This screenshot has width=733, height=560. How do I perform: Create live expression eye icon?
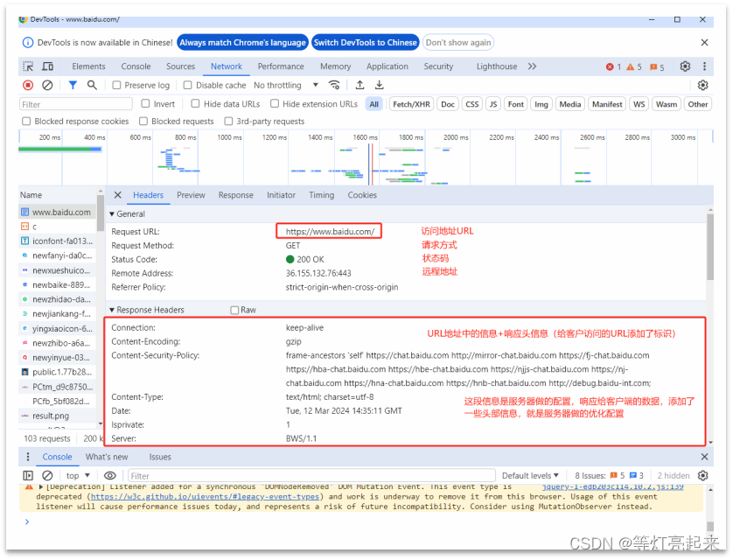[110, 476]
